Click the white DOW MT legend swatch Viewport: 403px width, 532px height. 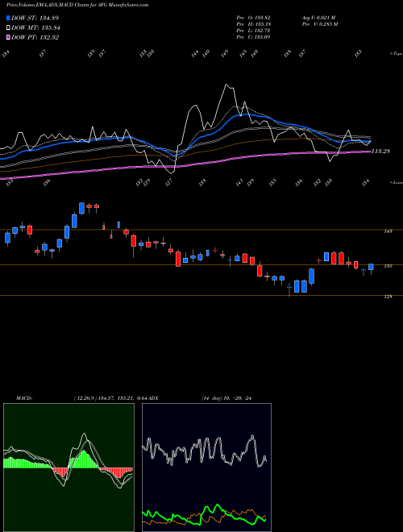tap(8, 28)
